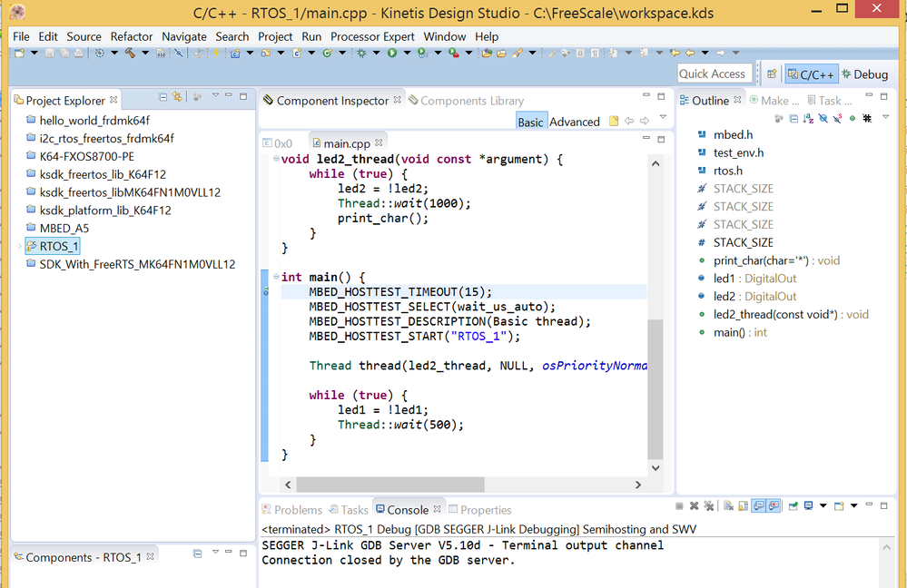
Task: Click Open Console icon in Console toolbar
Action: pyautogui.click(x=839, y=506)
